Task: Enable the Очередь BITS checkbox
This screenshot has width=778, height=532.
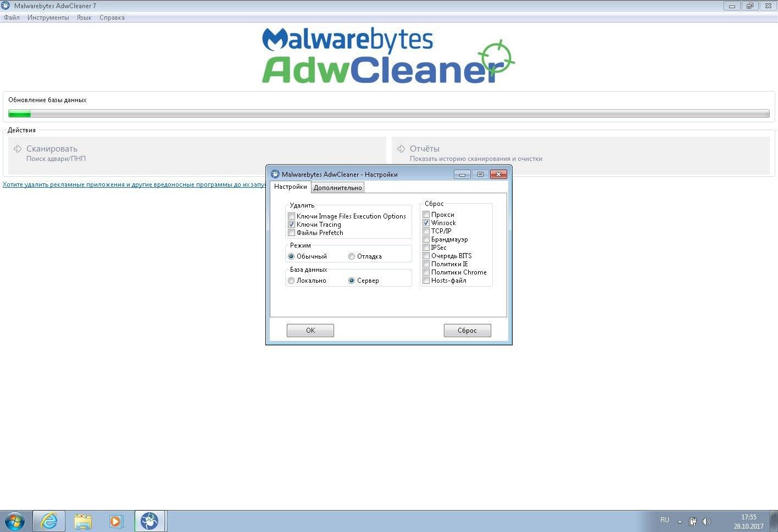Action: (x=426, y=256)
